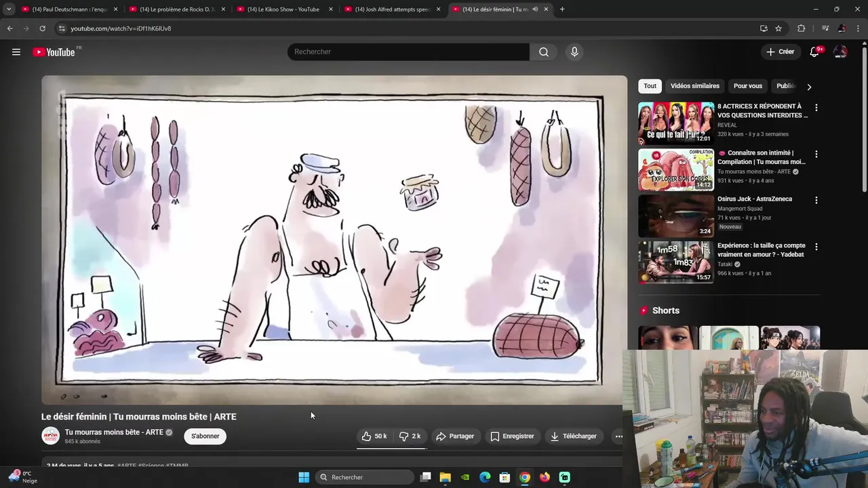
Task: Open the three-dot more actions menu under the video
Action: point(618,436)
